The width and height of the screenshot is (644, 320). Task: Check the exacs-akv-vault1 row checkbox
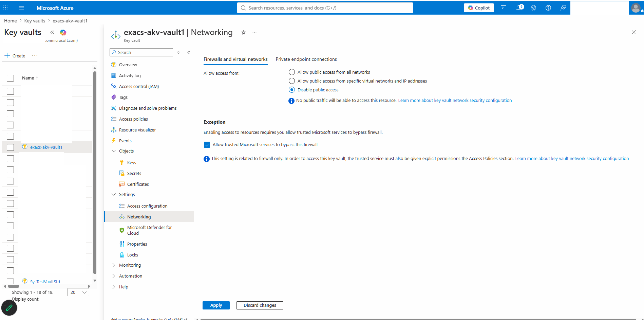[x=11, y=147]
